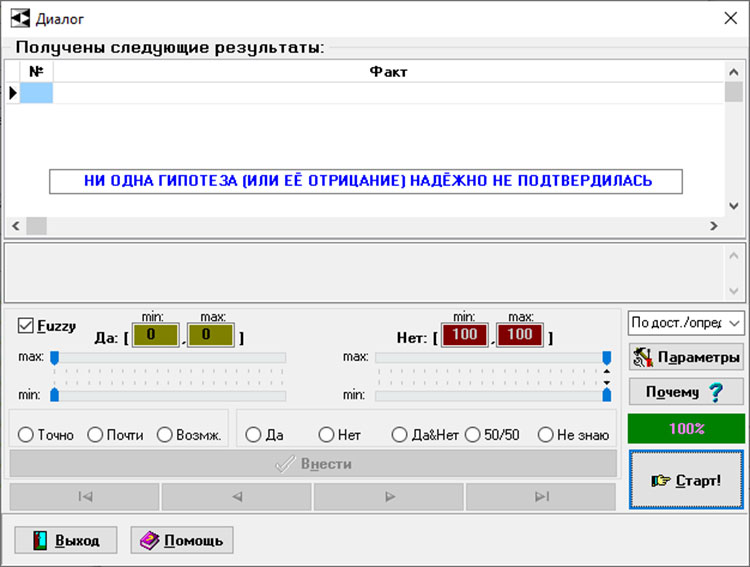
Task: Click the green 100% progress indicator
Action: [687, 428]
